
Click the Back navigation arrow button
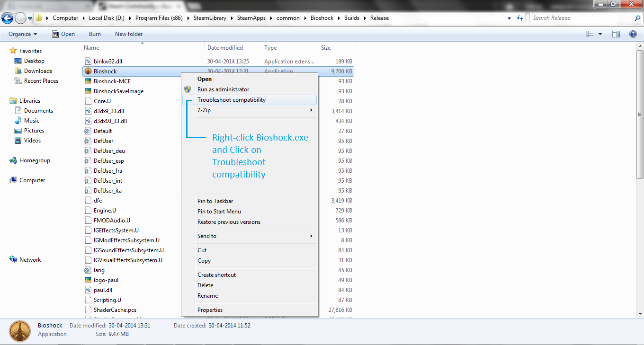coord(7,18)
